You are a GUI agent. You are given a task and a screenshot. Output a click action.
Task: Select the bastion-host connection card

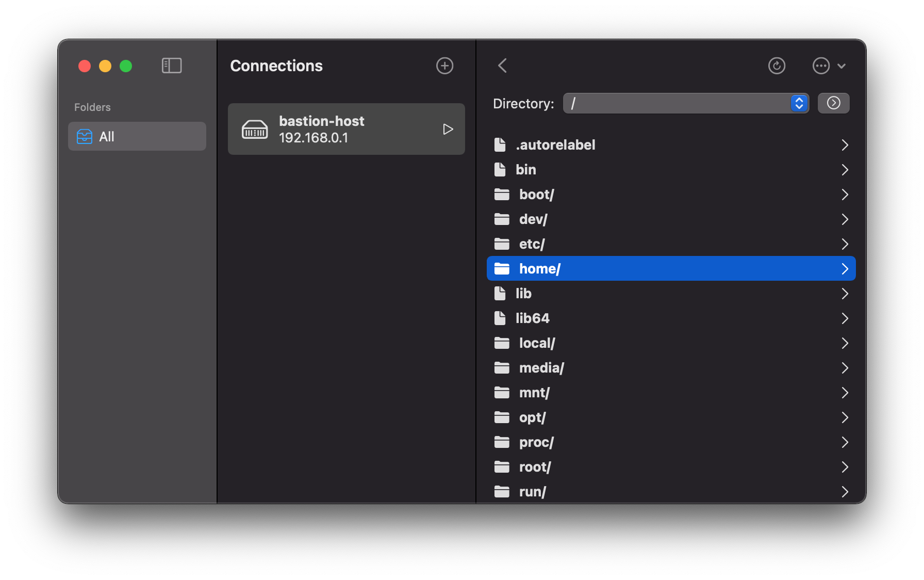pyautogui.click(x=346, y=129)
